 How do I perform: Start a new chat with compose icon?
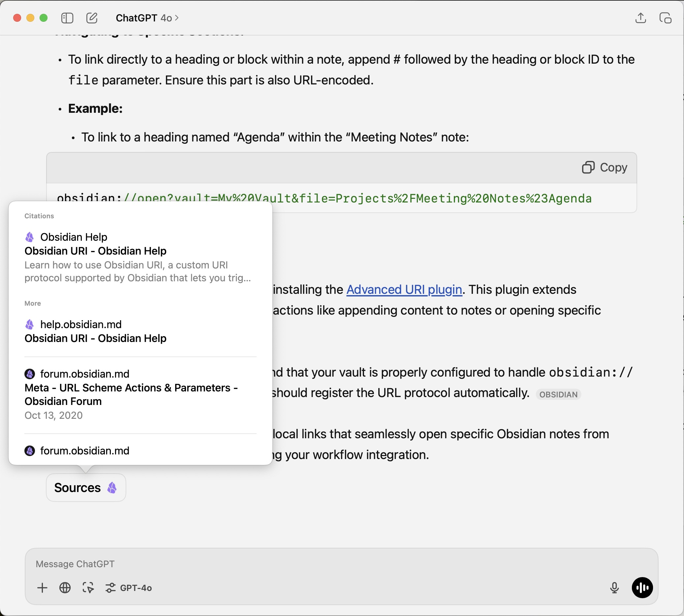[92, 18]
